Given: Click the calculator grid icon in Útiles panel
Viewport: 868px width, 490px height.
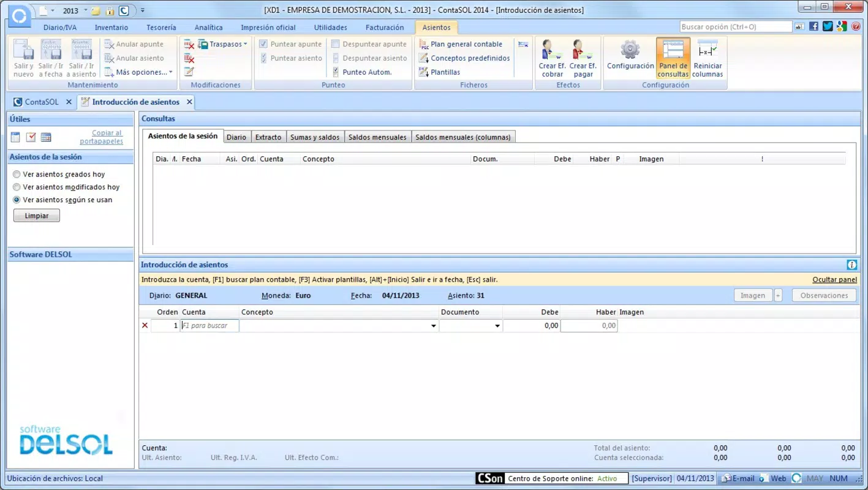Looking at the screenshot, I should [x=46, y=137].
